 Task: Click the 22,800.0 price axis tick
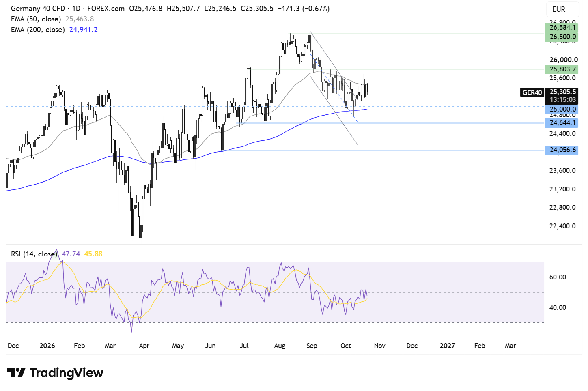(x=563, y=208)
